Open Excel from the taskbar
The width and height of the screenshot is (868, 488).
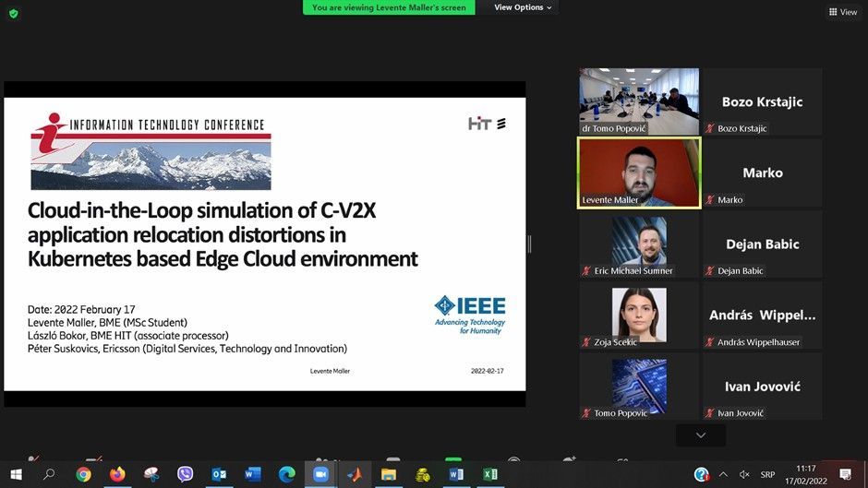click(x=490, y=474)
